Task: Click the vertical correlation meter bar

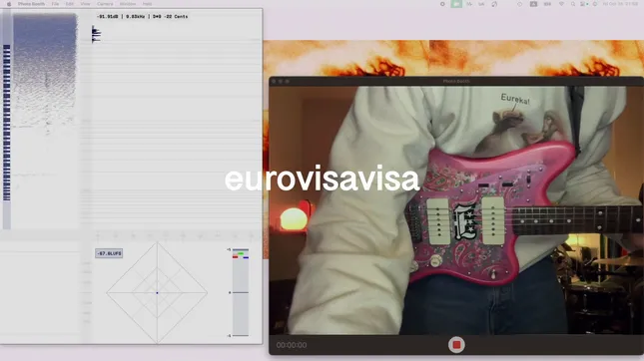Action: tap(241, 292)
